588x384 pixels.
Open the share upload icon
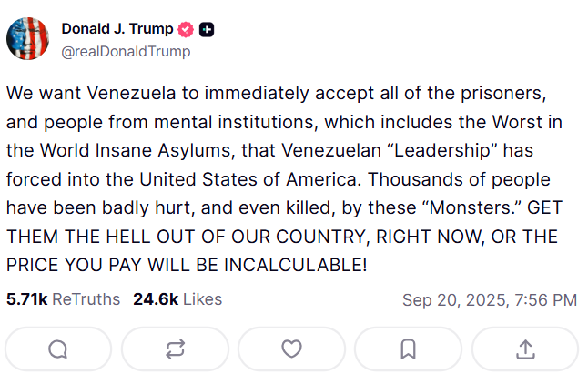(524, 349)
